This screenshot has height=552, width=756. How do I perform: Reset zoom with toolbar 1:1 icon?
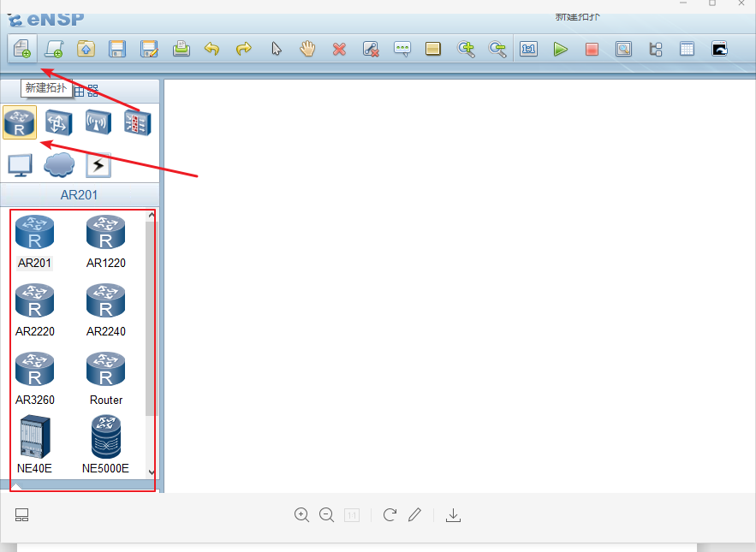(x=528, y=49)
